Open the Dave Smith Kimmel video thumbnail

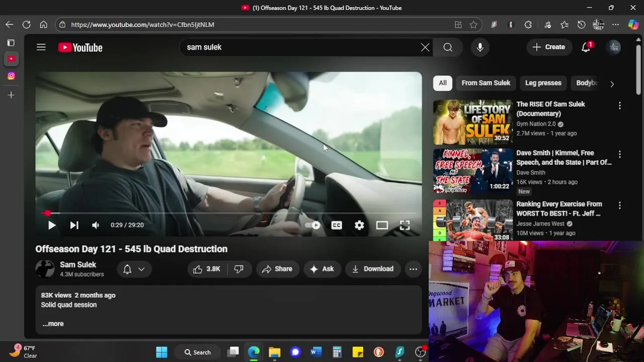(473, 171)
